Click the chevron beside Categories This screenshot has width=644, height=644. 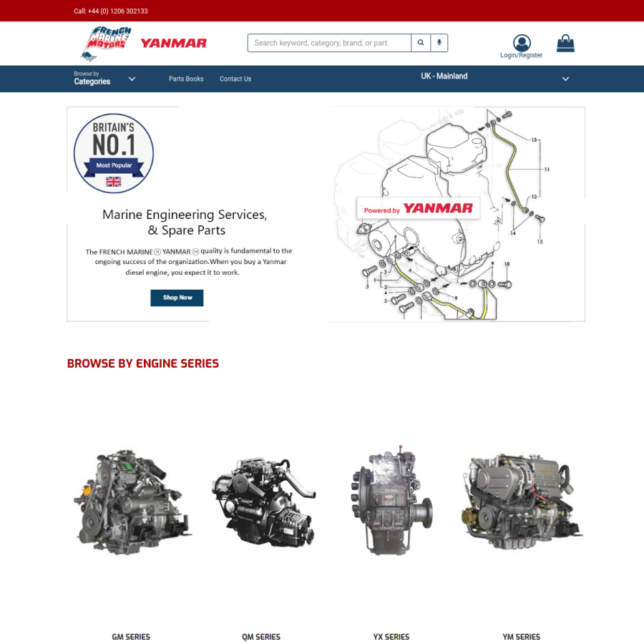132,79
